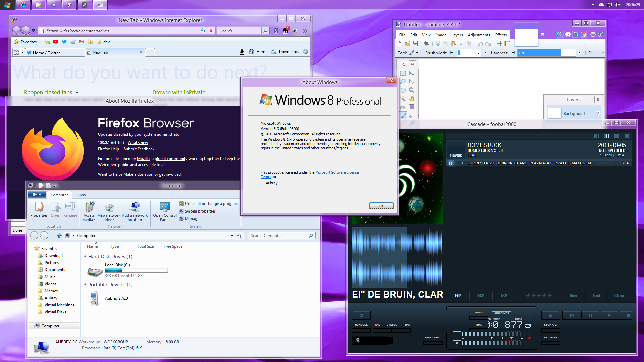644x362 pixels.
Task: Toggle the History window icon in paint.net
Action: 568,34
